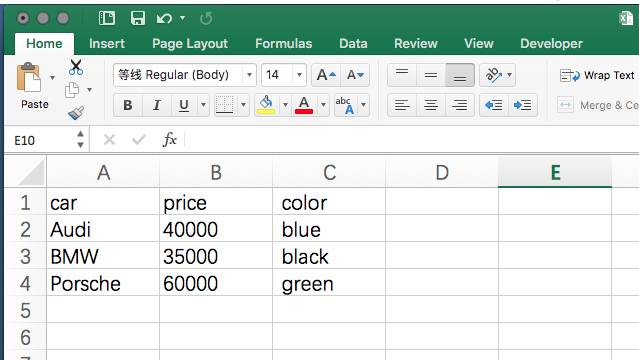Open the View tab
The height and width of the screenshot is (360, 639).
pyautogui.click(x=479, y=44)
